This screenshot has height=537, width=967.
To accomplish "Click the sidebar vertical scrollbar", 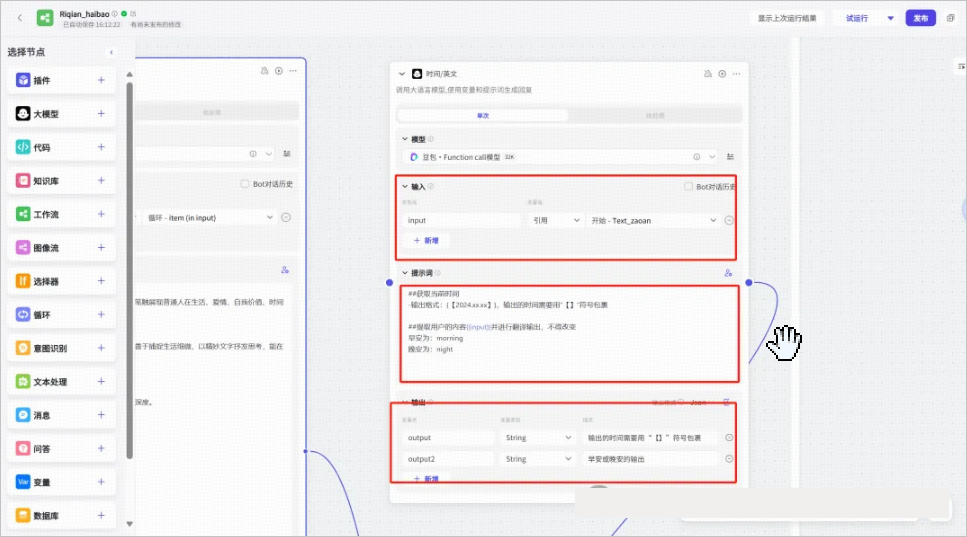I will (x=130, y=270).
